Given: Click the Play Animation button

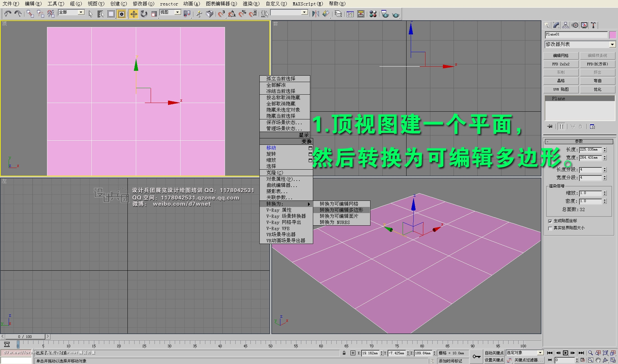Looking at the screenshot, I should pos(566,353).
